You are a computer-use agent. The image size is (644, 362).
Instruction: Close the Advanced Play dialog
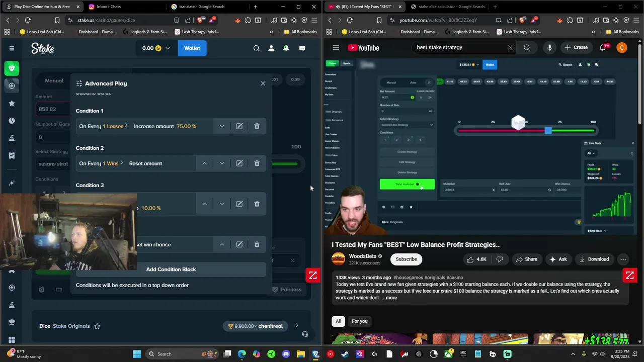click(263, 83)
